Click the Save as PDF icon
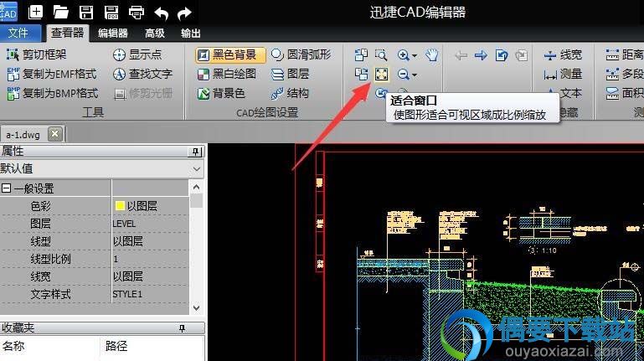 tap(111, 13)
